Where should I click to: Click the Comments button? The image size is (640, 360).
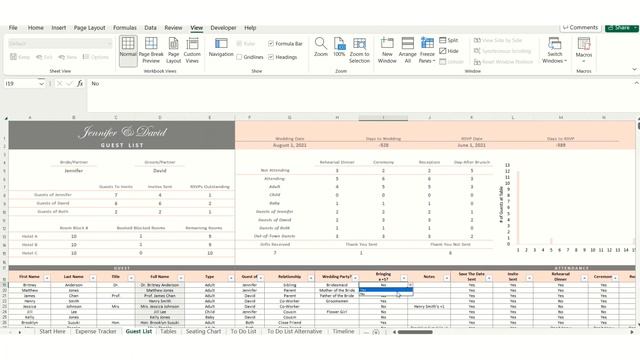580,27
